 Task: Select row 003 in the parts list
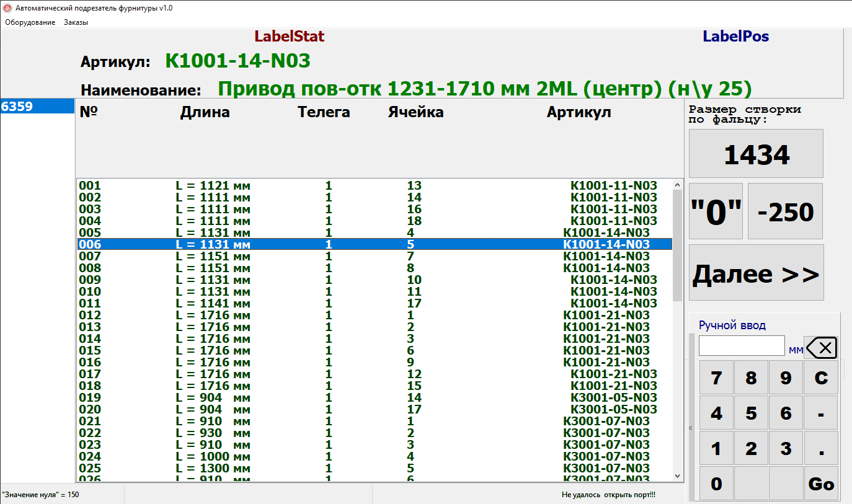[375, 209]
